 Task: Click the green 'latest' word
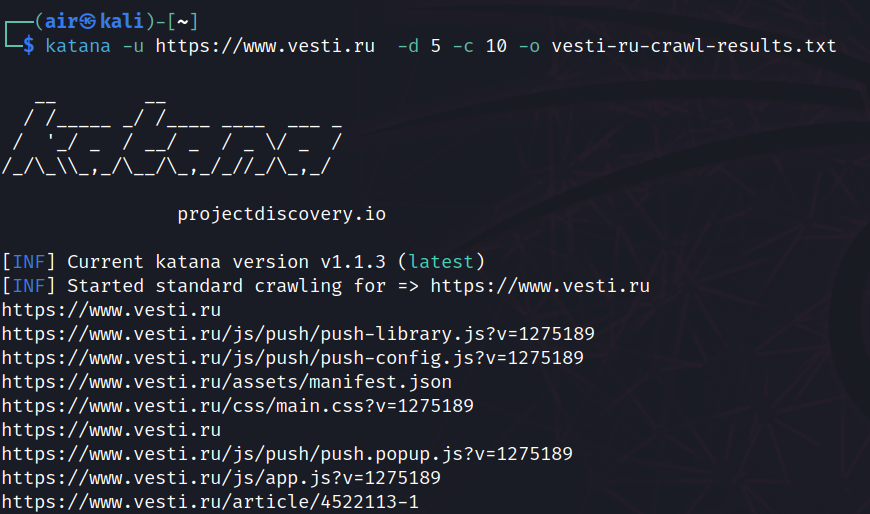(x=441, y=261)
